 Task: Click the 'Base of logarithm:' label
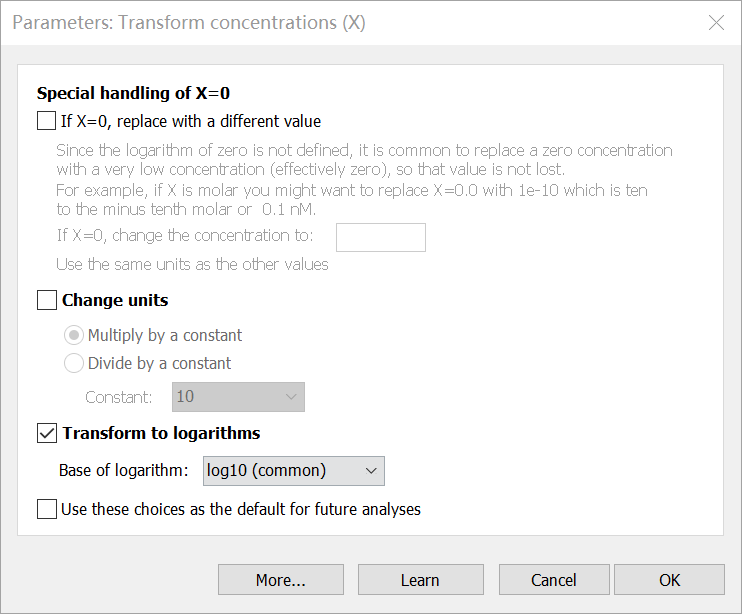click(125, 470)
